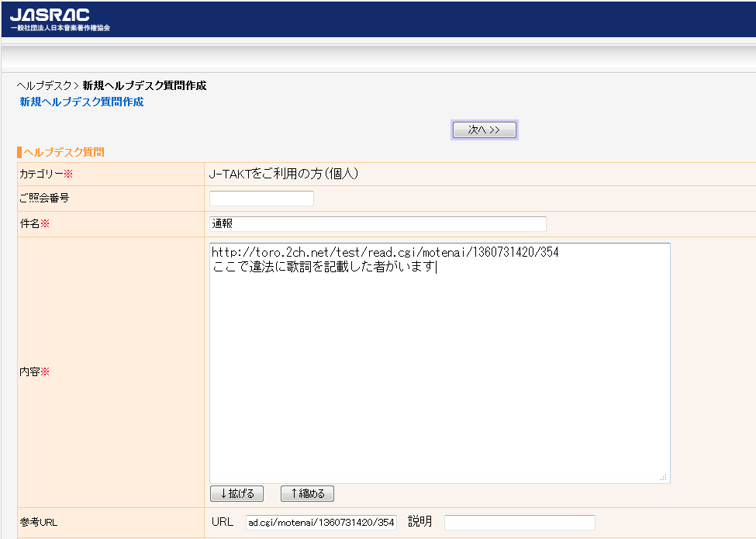Click the カテゴリー label

coord(46,174)
